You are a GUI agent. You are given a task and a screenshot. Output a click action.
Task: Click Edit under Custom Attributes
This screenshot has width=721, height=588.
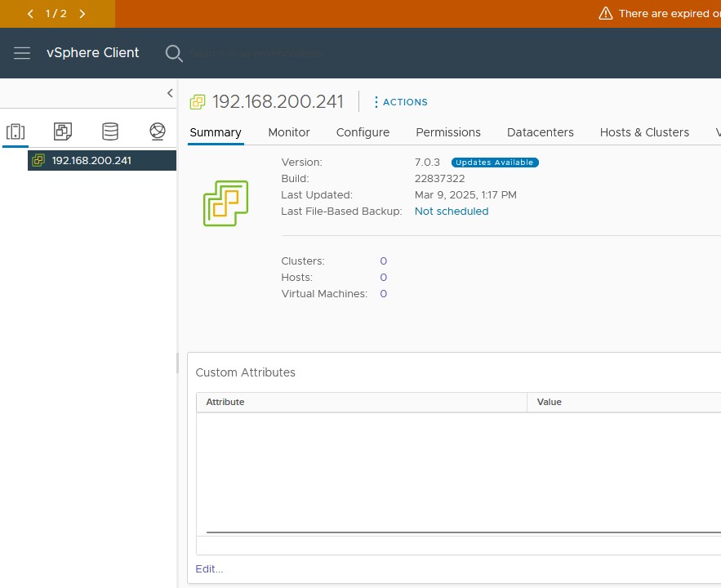209,569
